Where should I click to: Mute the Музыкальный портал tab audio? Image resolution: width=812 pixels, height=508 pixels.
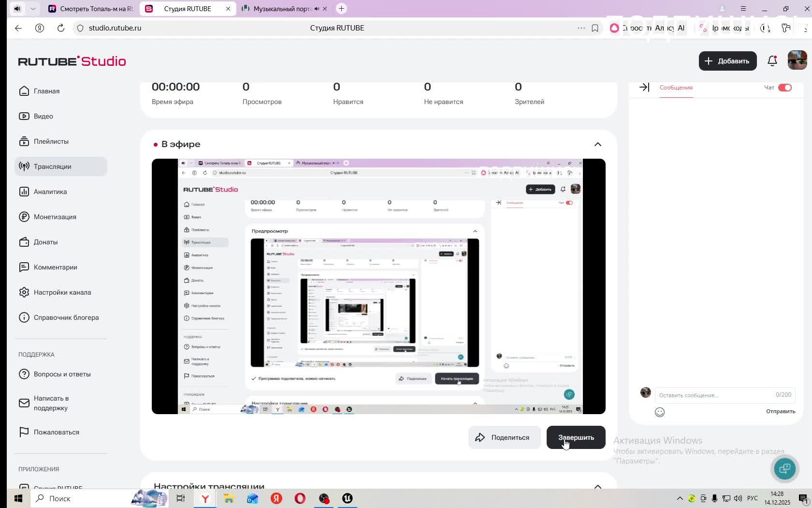pyautogui.click(x=317, y=9)
